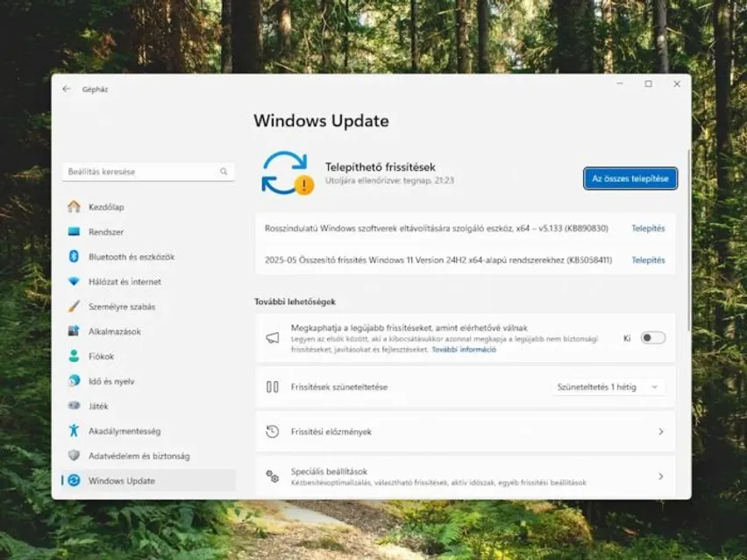This screenshot has height=560, width=747.
Task: Open Adatvédelem és biztonság label
Action: (x=139, y=457)
